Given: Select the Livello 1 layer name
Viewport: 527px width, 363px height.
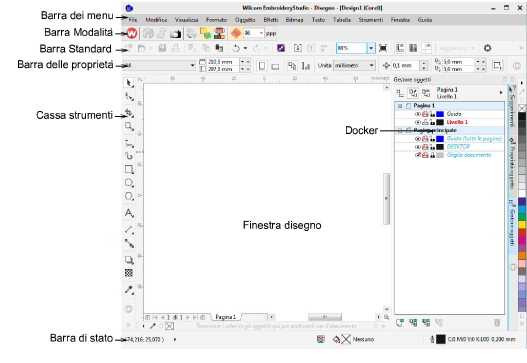Looking at the screenshot, I should coord(457,122).
